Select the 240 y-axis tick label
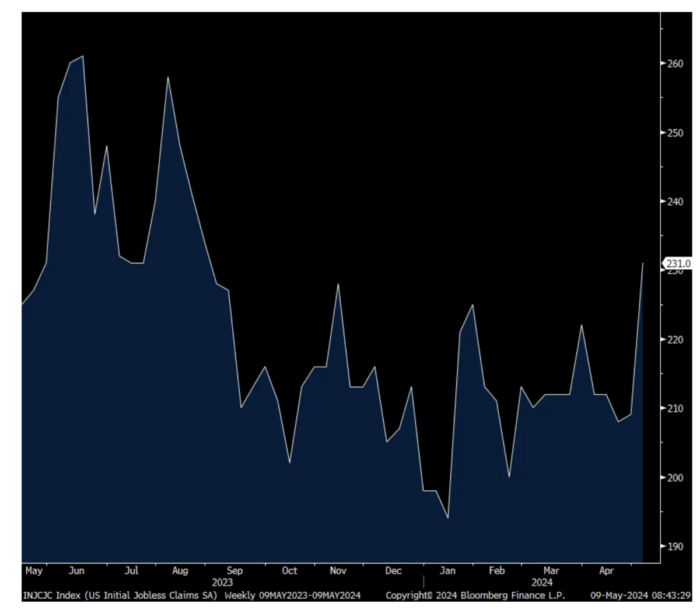The image size is (700, 615). (x=675, y=202)
